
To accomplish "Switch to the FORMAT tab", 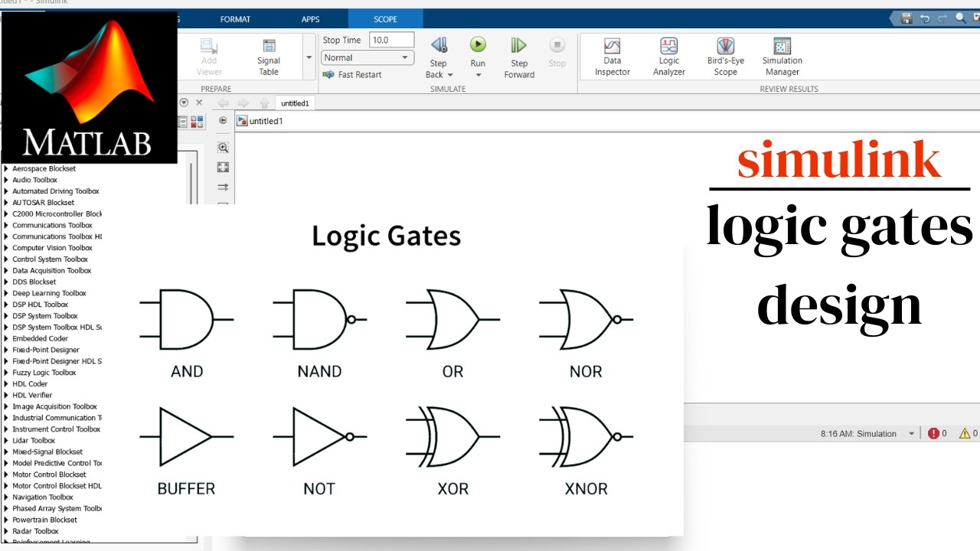I will pos(235,19).
